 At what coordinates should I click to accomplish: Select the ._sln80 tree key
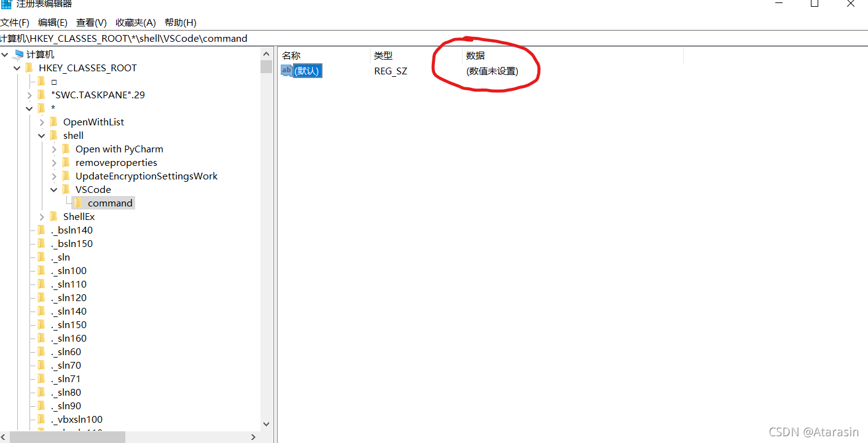tap(66, 393)
